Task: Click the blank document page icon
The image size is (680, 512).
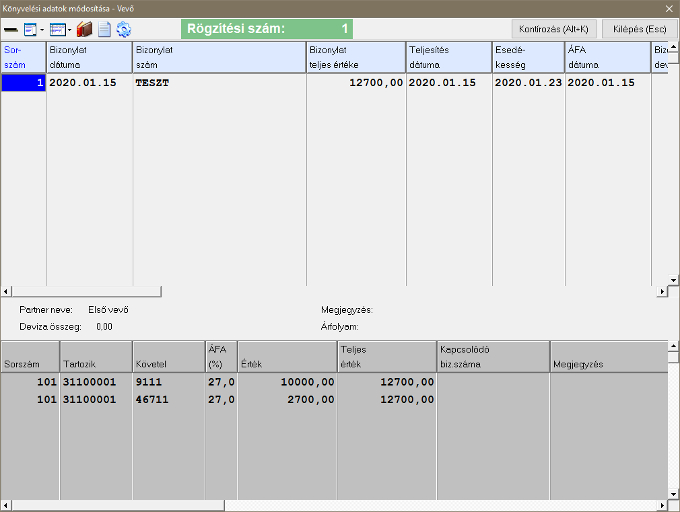Action: click(x=104, y=30)
